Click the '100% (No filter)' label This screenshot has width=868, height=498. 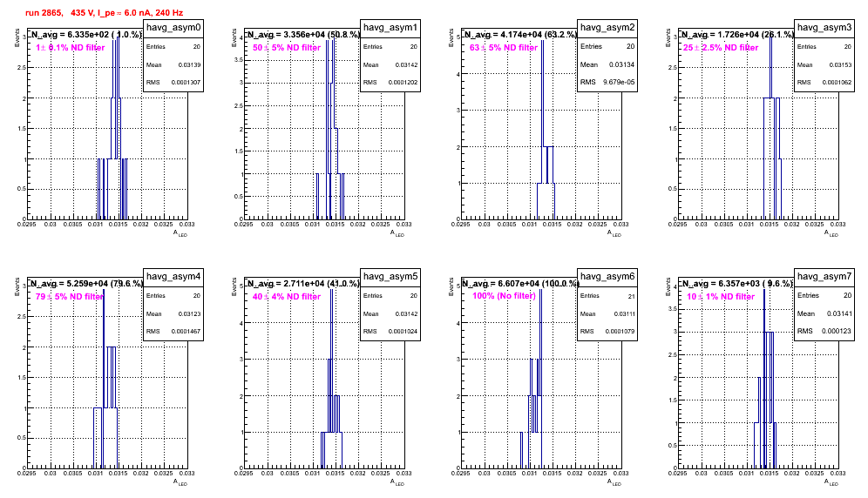(x=505, y=296)
